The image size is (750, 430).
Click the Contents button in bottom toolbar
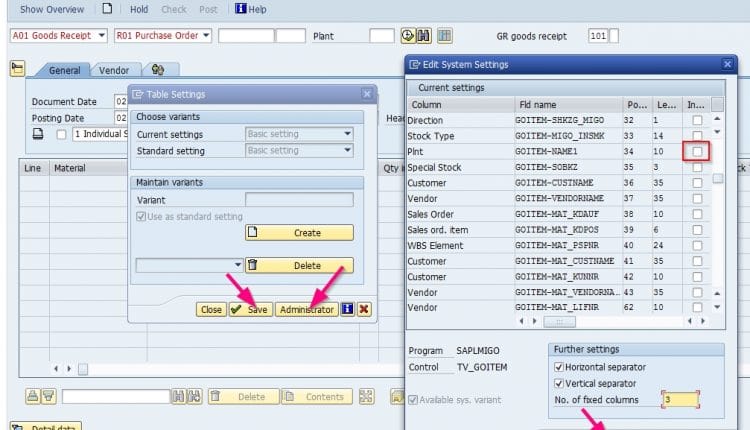[x=317, y=397]
